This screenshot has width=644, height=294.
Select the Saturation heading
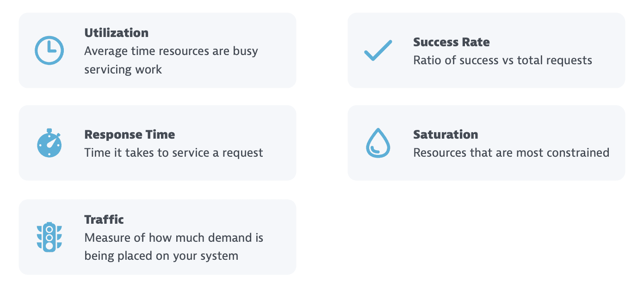(446, 135)
